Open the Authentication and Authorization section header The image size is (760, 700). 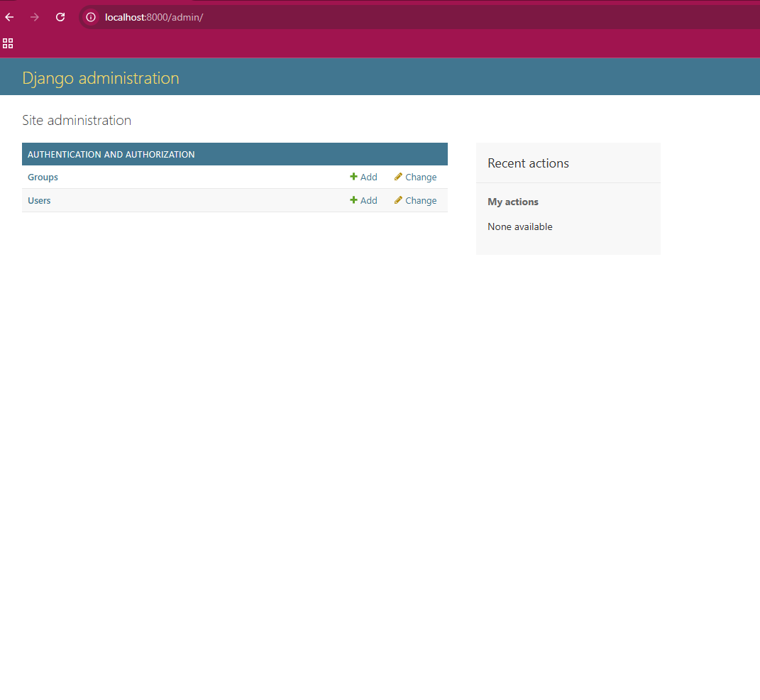tap(111, 154)
